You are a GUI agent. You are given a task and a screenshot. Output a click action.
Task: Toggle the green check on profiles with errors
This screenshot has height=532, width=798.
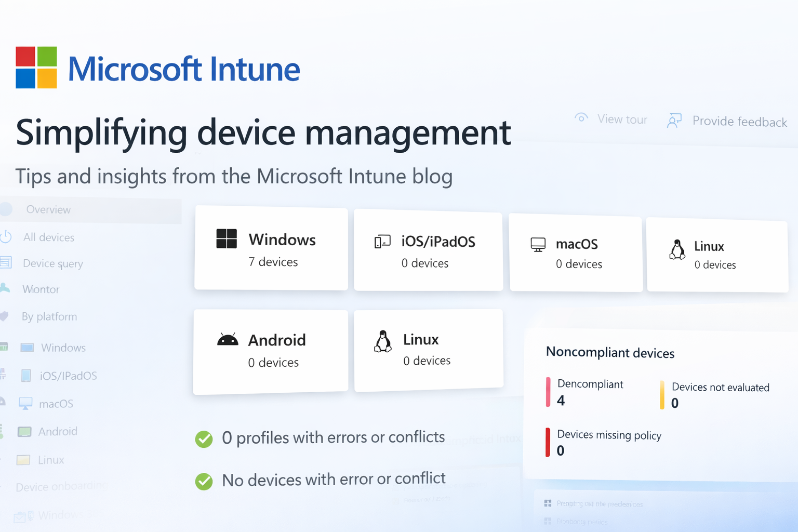point(204,439)
